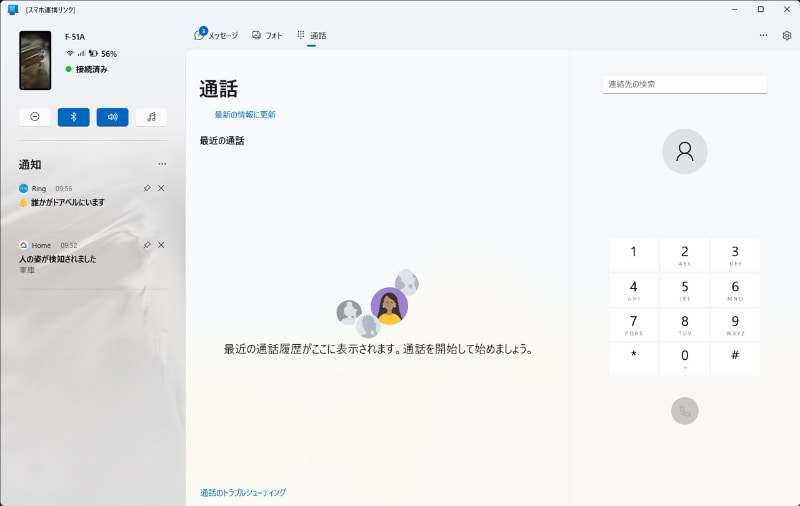Tap the asterisk key on keypad
This screenshot has width=800, height=506.
[634, 359]
